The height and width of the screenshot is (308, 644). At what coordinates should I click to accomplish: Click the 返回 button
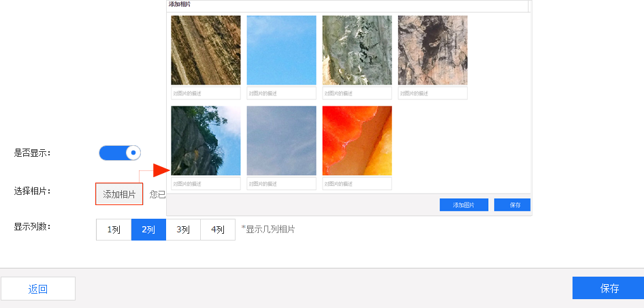tap(38, 288)
